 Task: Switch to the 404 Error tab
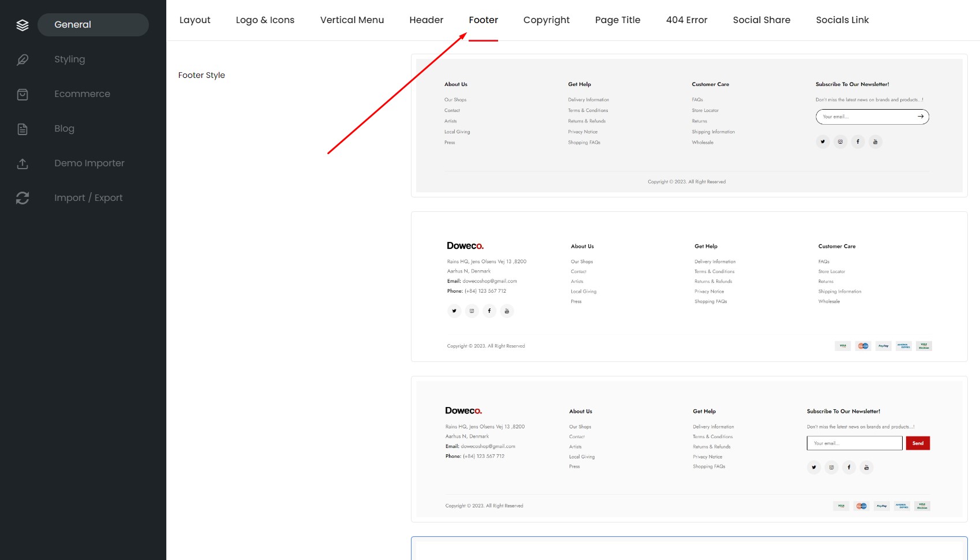687,20
